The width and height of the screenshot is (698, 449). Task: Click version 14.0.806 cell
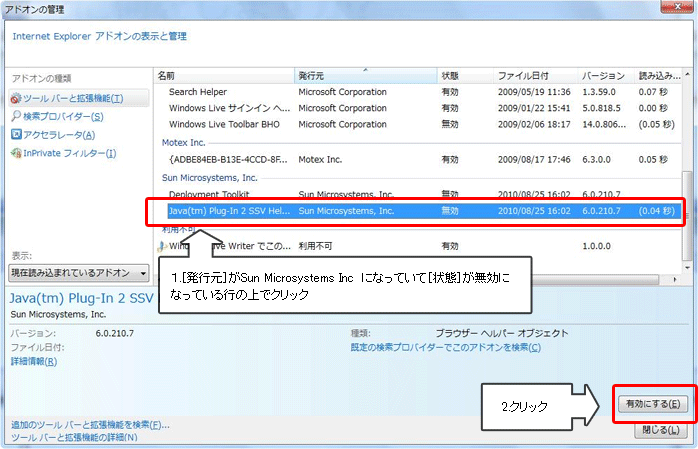click(604, 124)
